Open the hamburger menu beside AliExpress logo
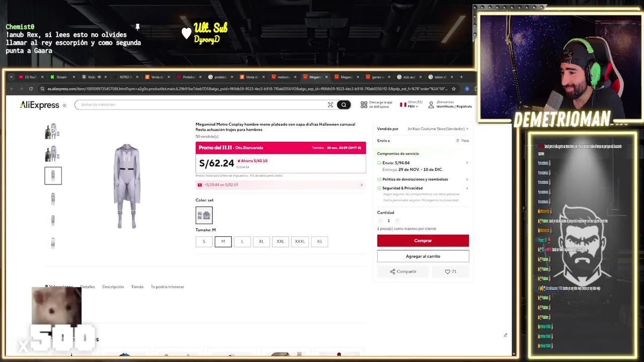Screen dimensions: 644x362 (x=64, y=106)
